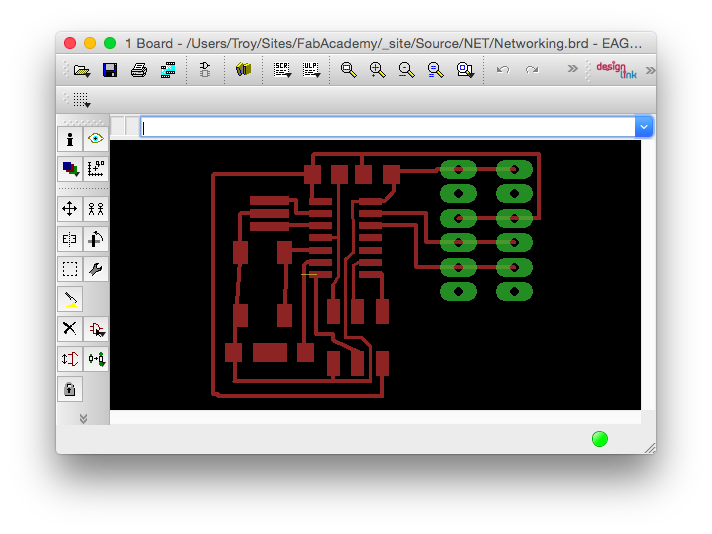Viewport: 712px width, 534px height.
Task: Select the Copy tool with two figures
Action: click(x=96, y=209)
